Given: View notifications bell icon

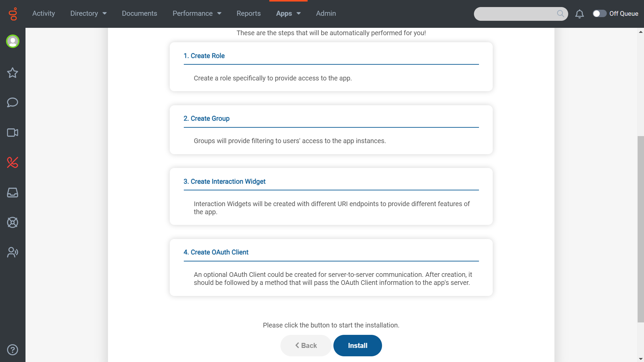Looking at the screenshot, I should click(x=580, y=14).
